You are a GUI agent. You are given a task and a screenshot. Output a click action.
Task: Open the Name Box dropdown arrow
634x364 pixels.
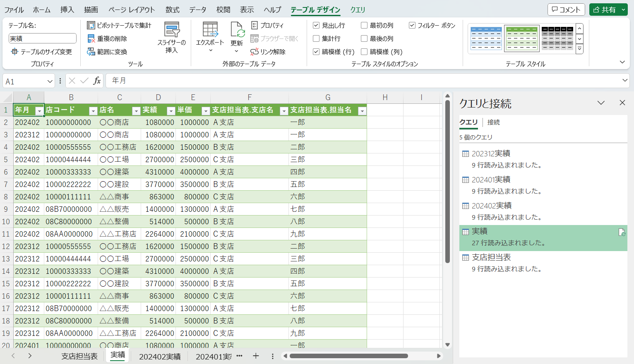point(50,81)
